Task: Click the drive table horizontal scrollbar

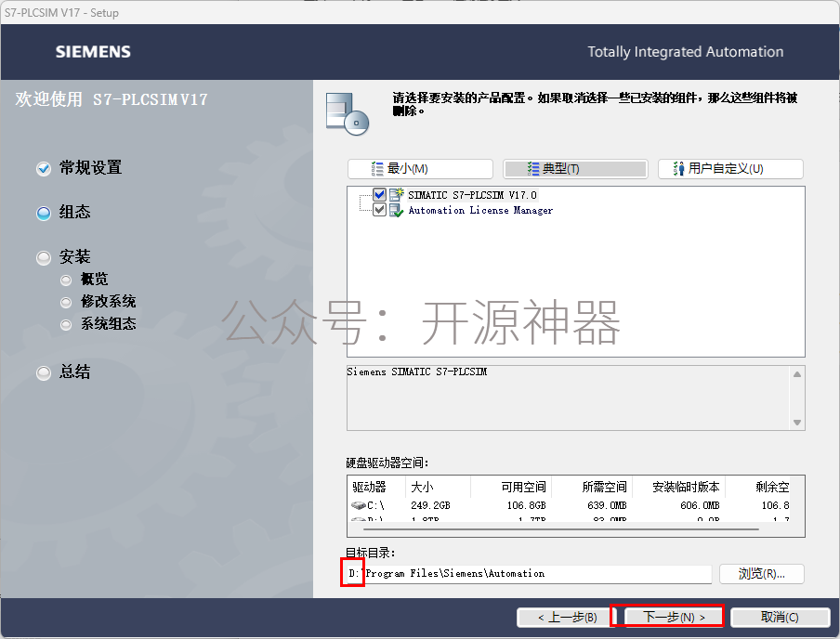Action: tap(561, 529)
